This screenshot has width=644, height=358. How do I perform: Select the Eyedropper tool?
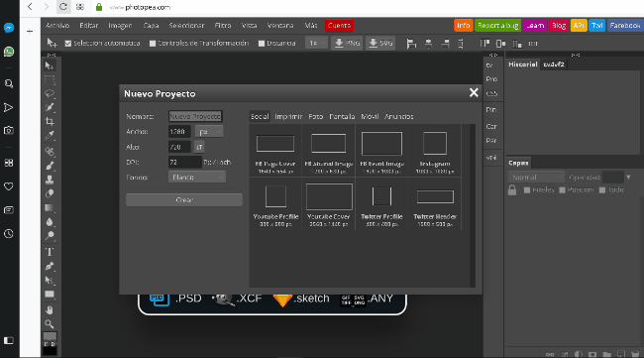pos(50,135)
